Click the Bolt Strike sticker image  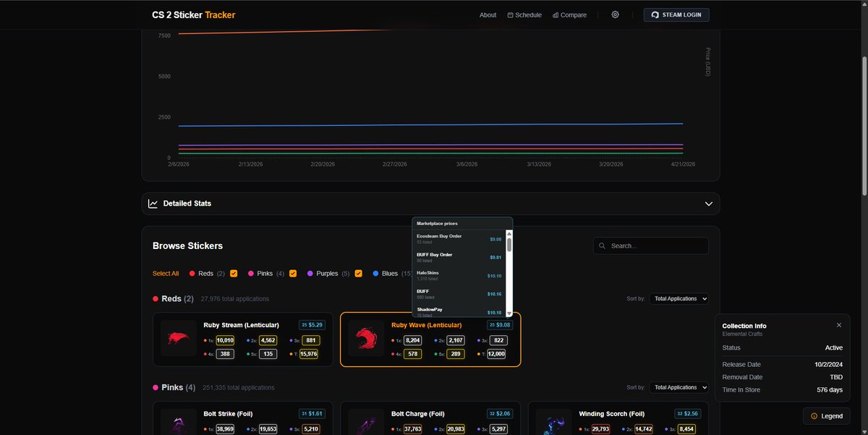click(178, 423)
